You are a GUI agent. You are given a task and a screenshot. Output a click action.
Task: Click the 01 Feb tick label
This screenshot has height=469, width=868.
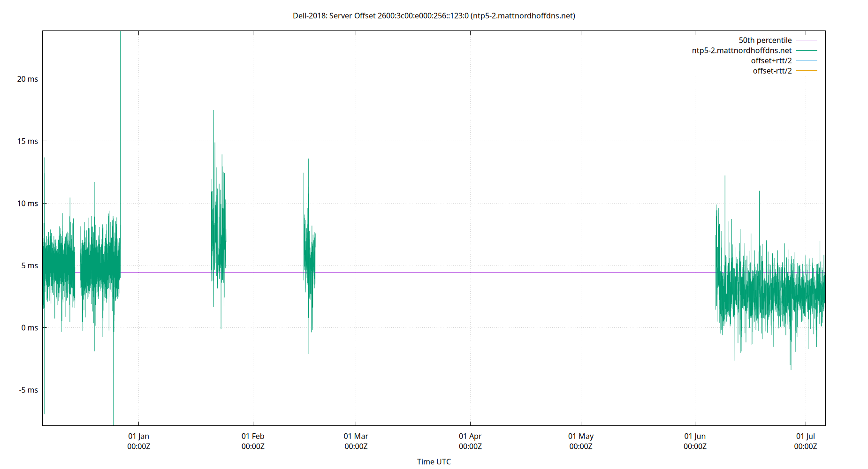pos(252,436)
